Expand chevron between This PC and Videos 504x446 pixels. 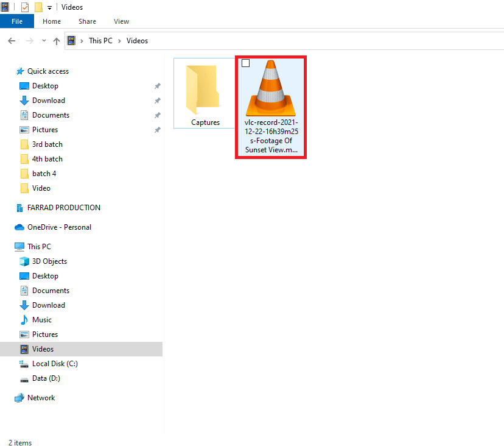coord(119,41)
